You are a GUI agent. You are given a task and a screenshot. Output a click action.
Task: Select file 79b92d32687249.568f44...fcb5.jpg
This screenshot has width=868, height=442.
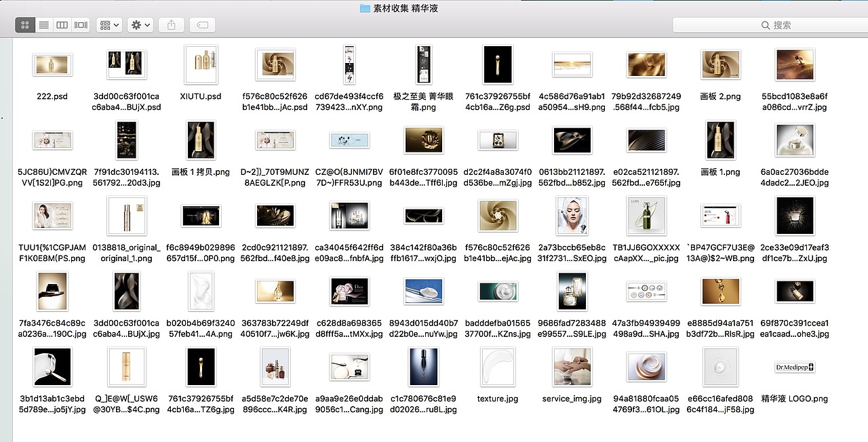click(x=646, y=64)
